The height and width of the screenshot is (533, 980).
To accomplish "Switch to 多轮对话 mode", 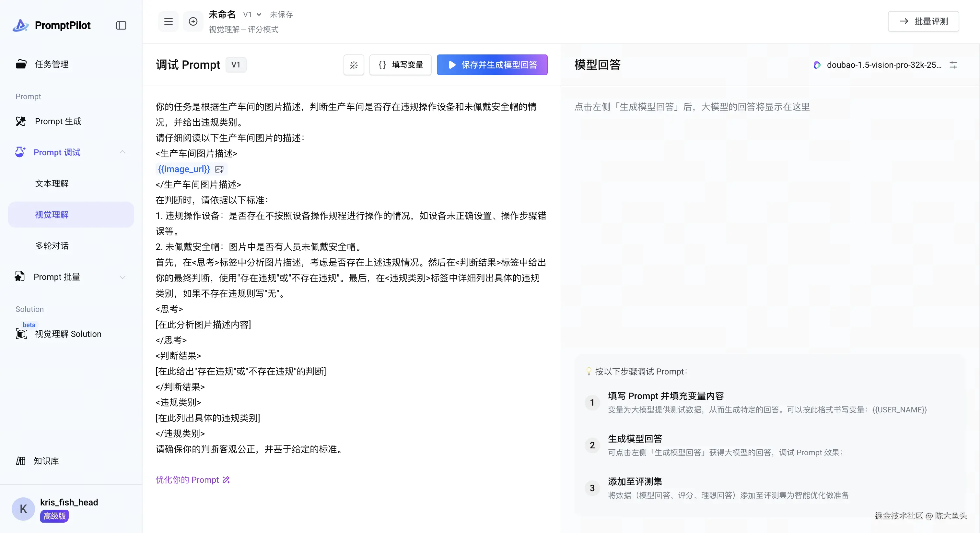I will tap(52, 245).
